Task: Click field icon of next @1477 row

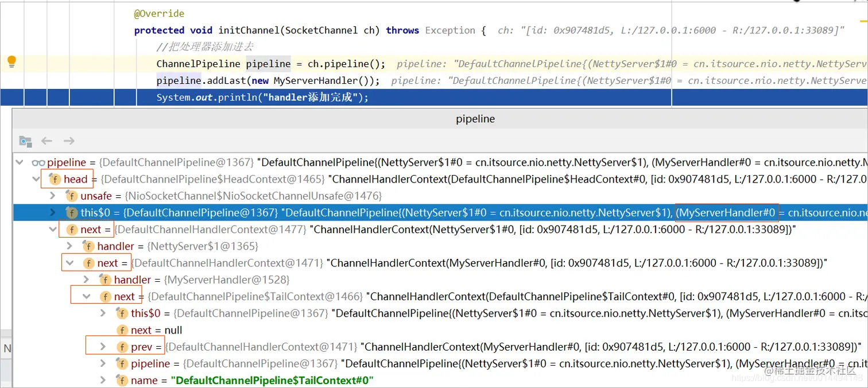Action: [x=72, y=230]
